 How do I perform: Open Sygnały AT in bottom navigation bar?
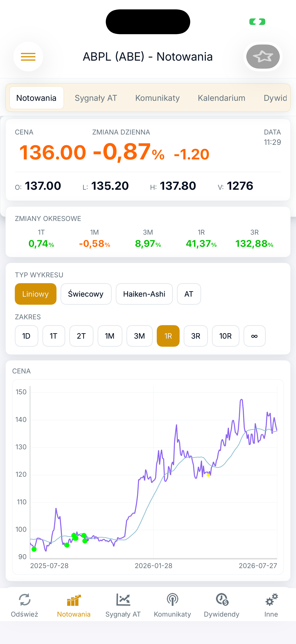(x=123, y=605)
